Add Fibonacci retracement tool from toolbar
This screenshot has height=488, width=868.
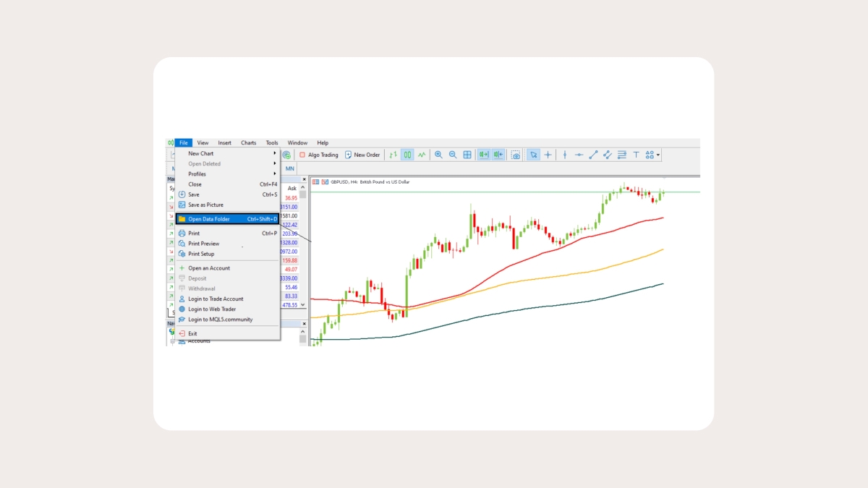point(621,155)
